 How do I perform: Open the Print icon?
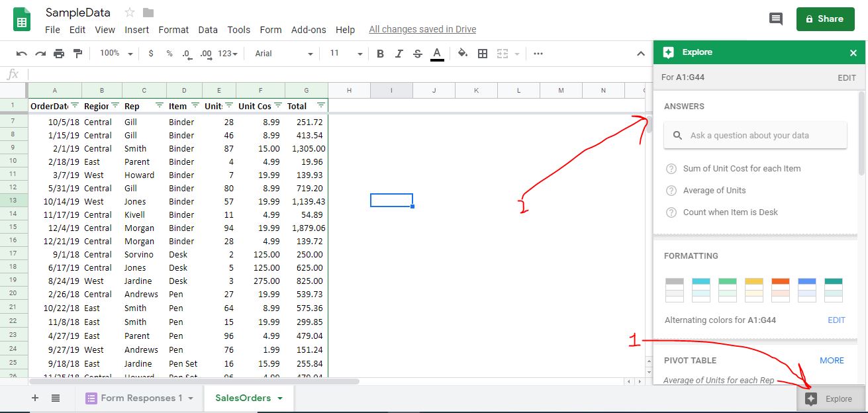pos(58,54)
